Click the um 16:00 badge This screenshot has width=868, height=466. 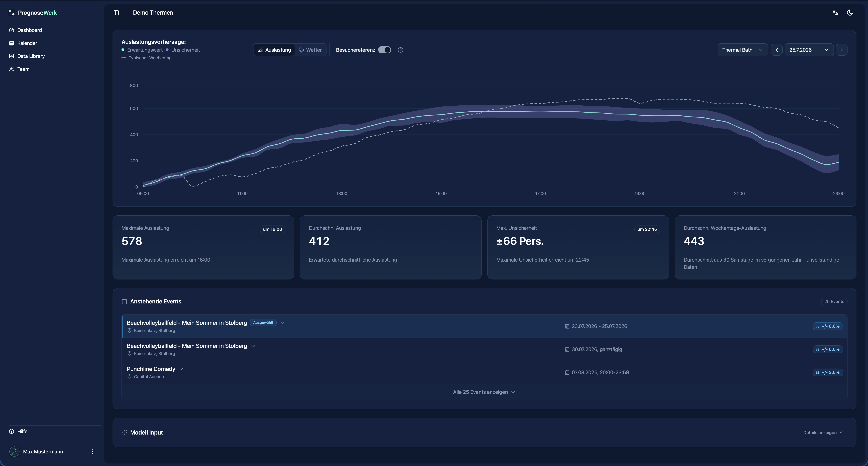[x=272, y=229]
